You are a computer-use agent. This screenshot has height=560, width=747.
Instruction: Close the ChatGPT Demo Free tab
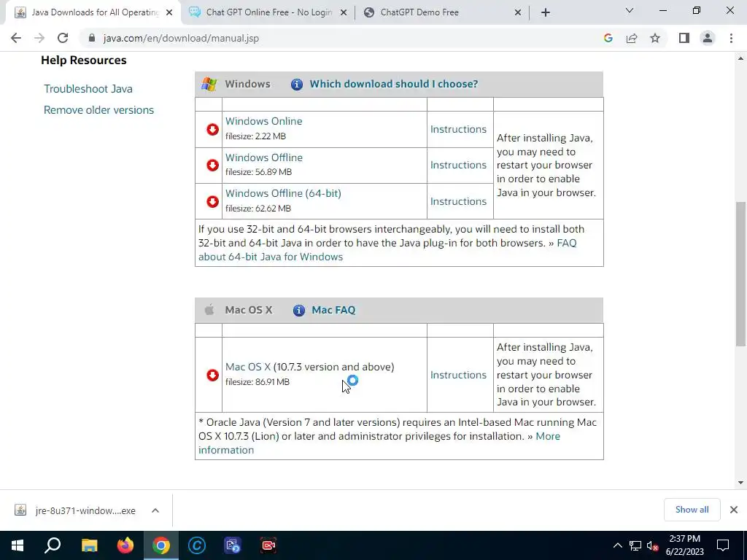pos(518,13)
